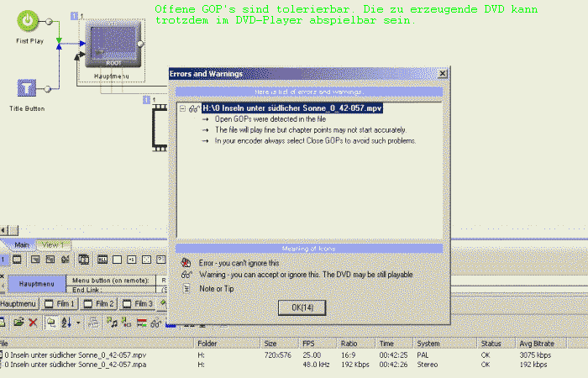Screen dimensions: 588x378
Task: Open the Film 3 tab
Action: pyautogui.click(x=138, y=303)
